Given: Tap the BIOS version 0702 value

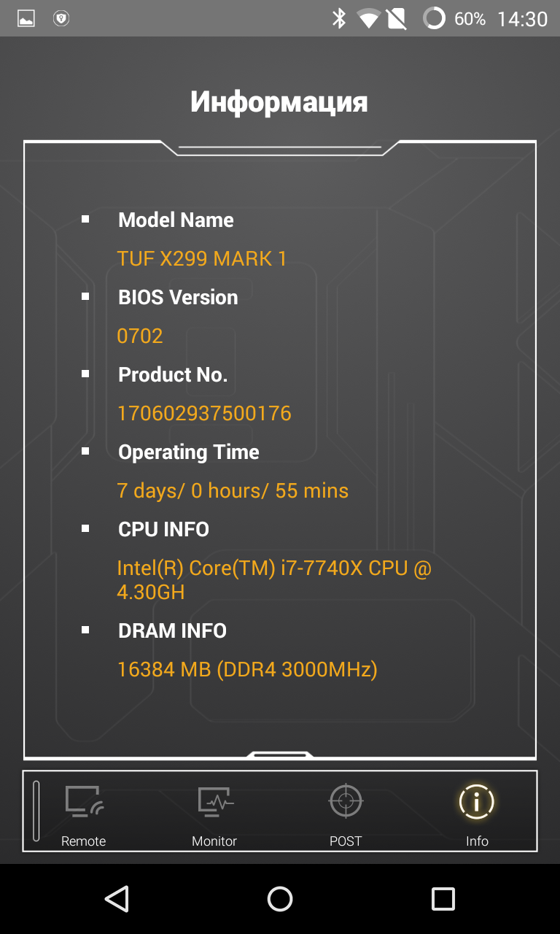Looking at the screenshot, I should click(140, 336).
